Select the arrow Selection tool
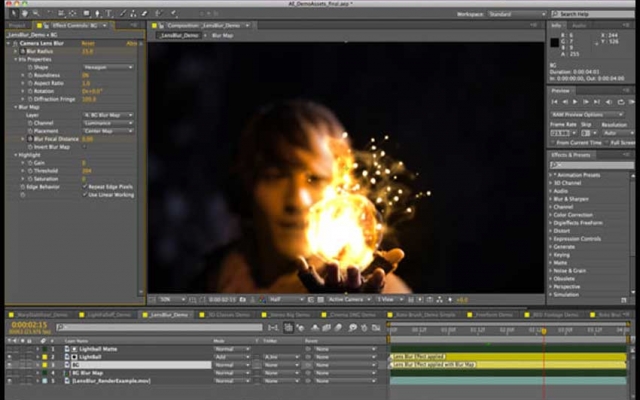 click(x=13, y=13)
